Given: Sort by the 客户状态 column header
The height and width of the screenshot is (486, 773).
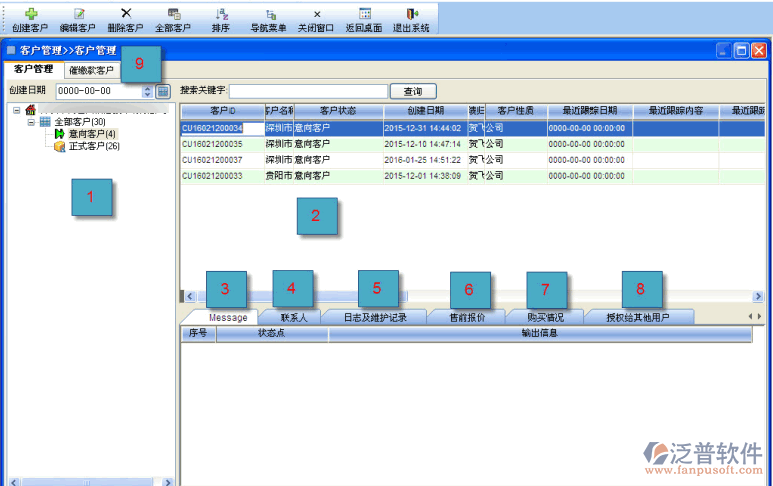Looking at the screenshot, I should click(338, 111).
